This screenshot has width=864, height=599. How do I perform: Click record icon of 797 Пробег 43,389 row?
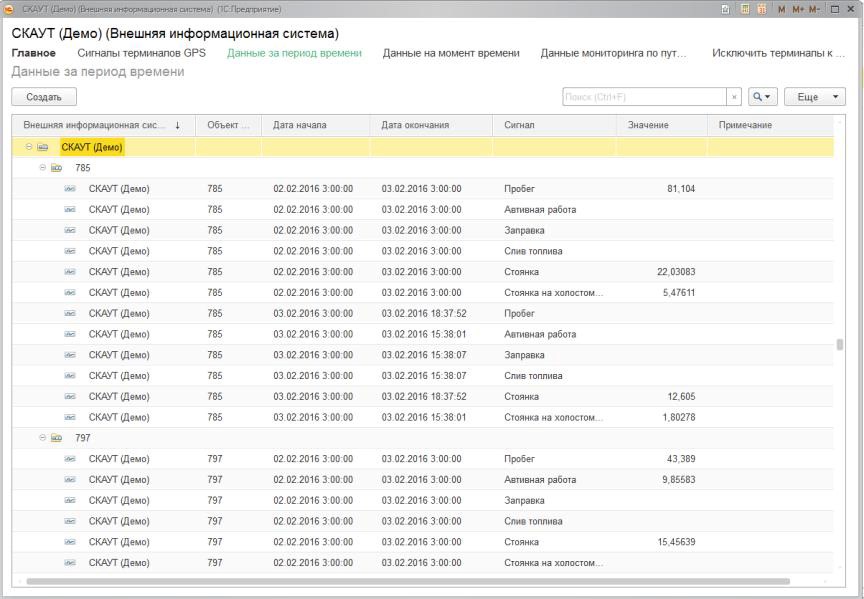70,458
